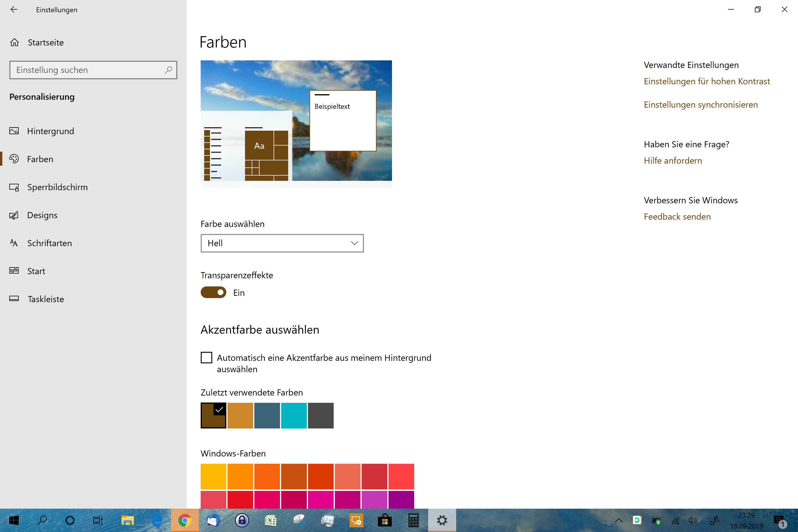Expand the Farbe auswählen dropdown
798x532 pixels.
282,243
